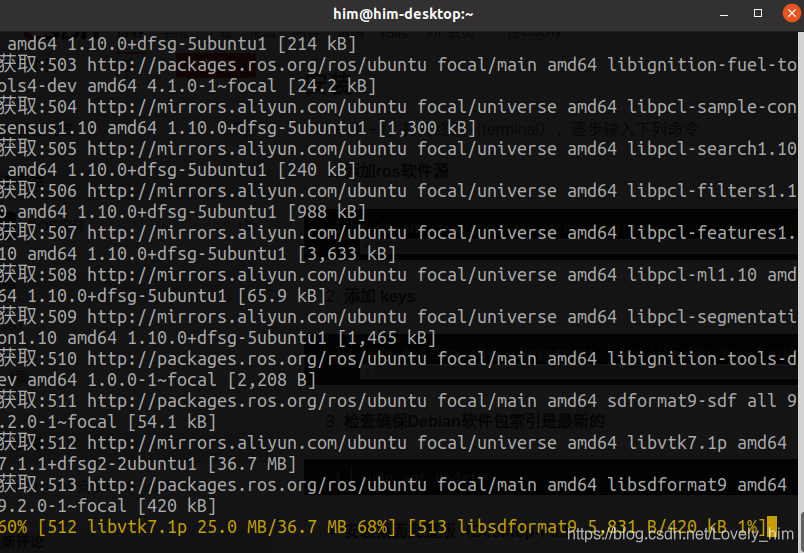Image resolution: width=804 pixels, height=553 pixels.
Task: Click the 60% progress indicator
Action: coord(13,527)
